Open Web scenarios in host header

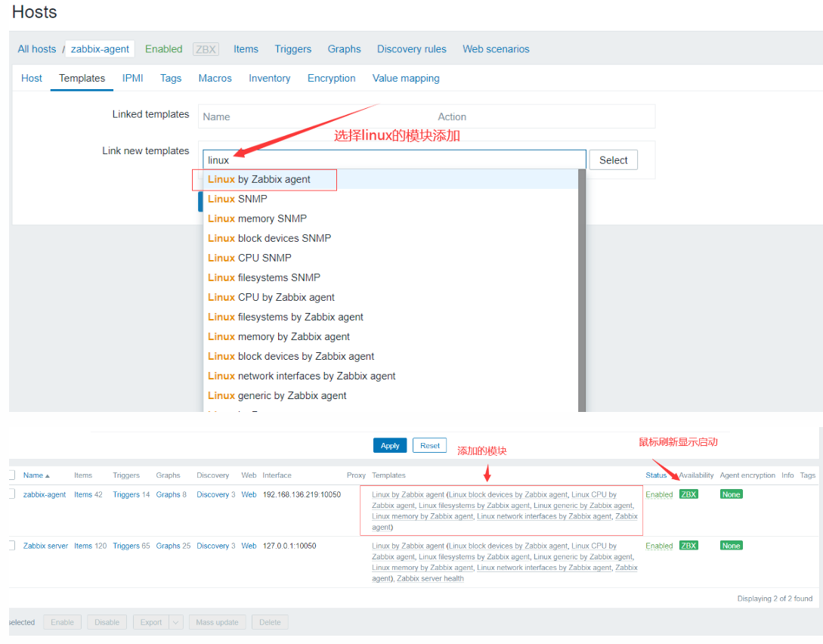pyautogui.click(x=496, y=49)
